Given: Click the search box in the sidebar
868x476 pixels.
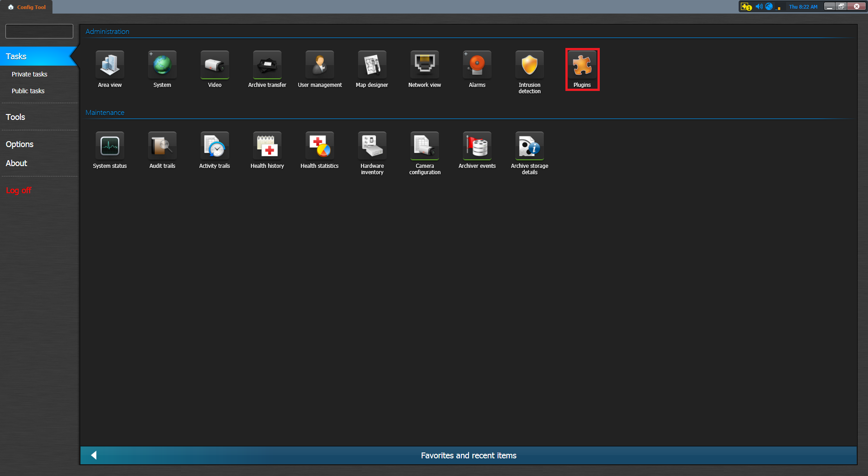Looking at the screenshot, I should (x=39, y=31).
